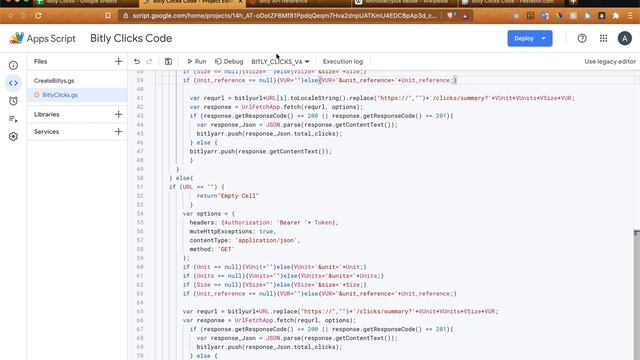This screenshot has width=640, height=360.
Task: Click the Apps Script logo
Action: pos(17,38)
